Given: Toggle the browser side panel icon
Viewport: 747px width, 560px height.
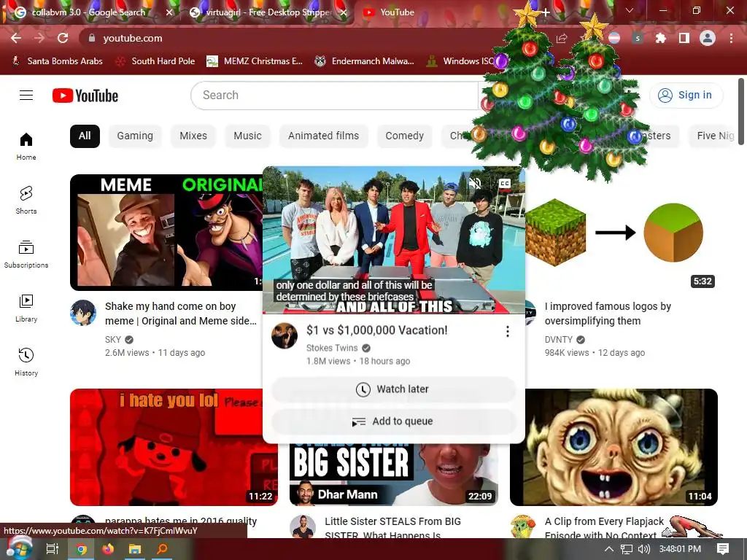Looking at the screenshot, I should click(684, 38).
